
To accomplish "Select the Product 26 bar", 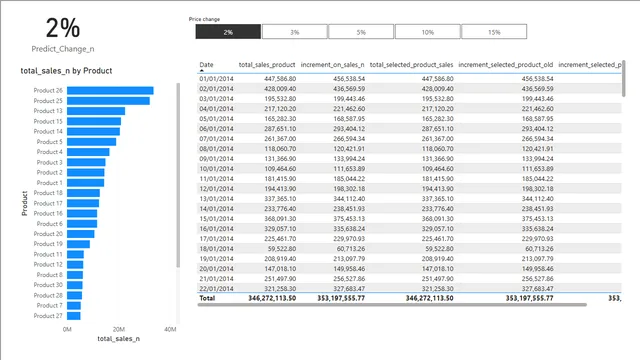I will point(110,91).
